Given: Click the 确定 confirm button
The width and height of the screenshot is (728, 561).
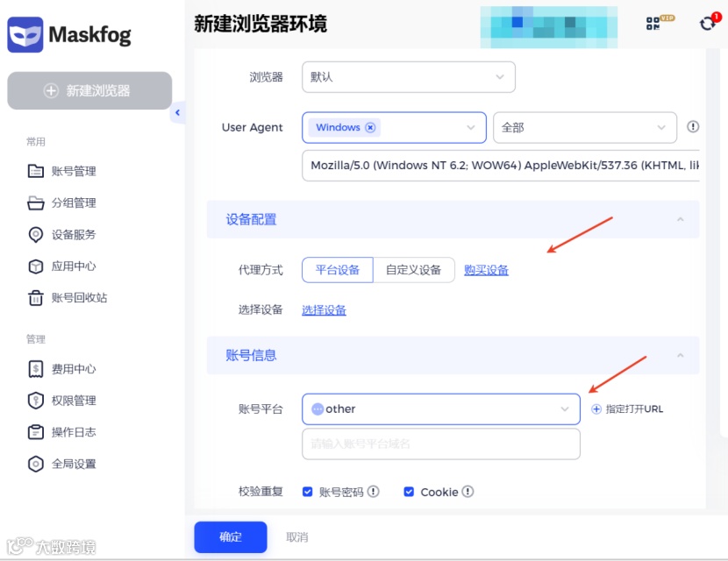Looking at the screenshot, I should 231,536.
